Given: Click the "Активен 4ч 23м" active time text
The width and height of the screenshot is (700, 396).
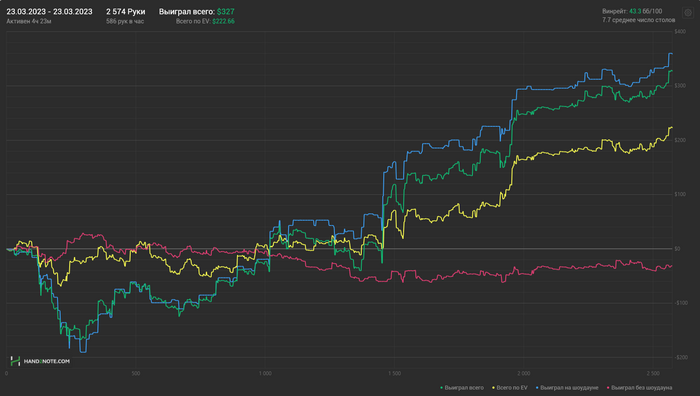Looking at the screenshot, I should 29,21.
